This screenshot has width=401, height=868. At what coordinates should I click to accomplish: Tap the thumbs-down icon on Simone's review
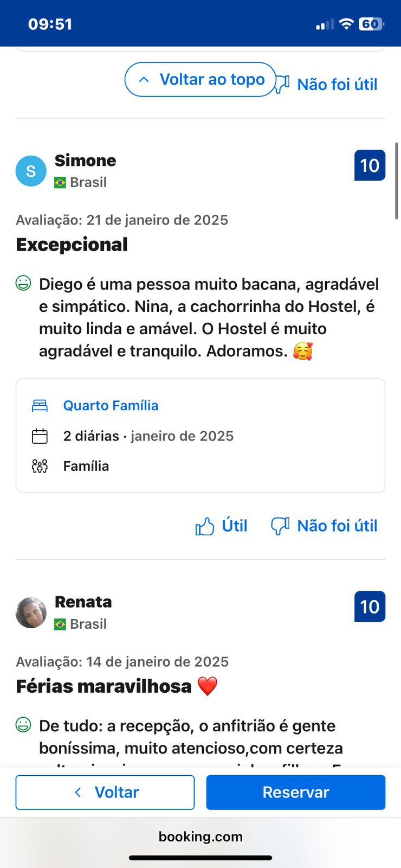click(280, 526)
